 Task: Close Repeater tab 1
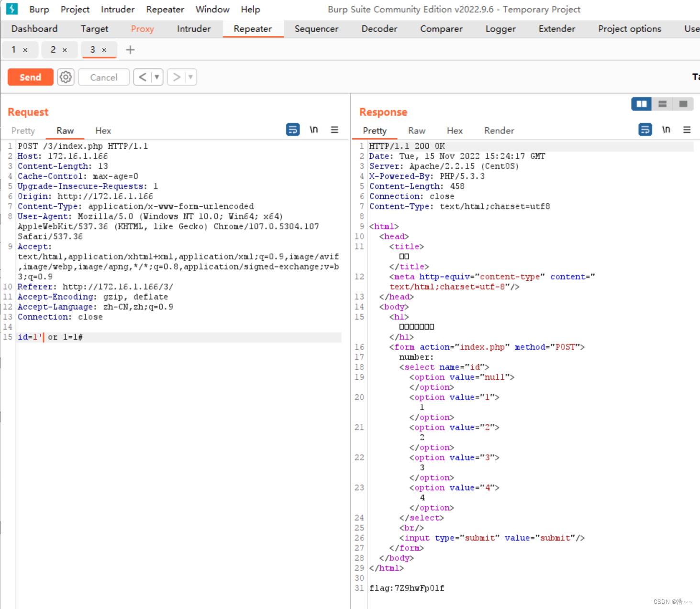click(x=25, y=50)
